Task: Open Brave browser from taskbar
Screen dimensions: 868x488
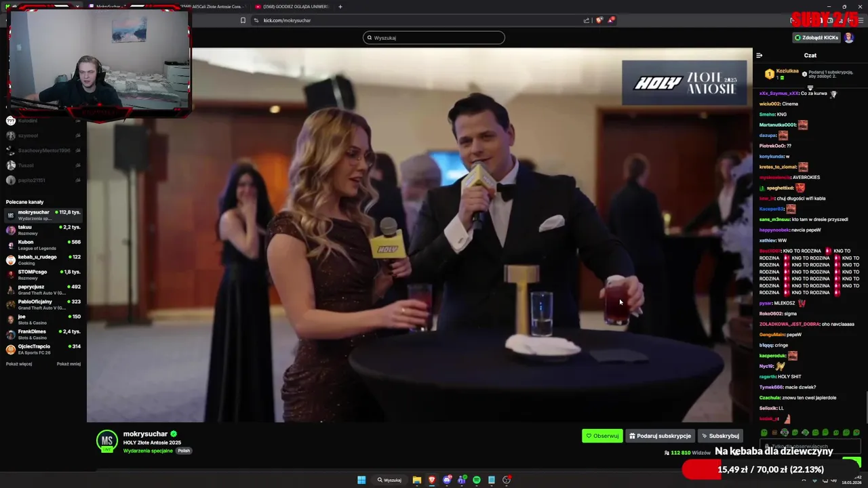Action: pyautogui.click(x=432, y=480)
